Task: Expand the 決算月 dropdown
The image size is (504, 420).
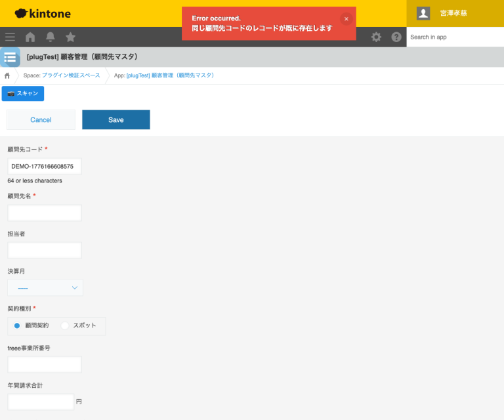Action: pos(45,287)
